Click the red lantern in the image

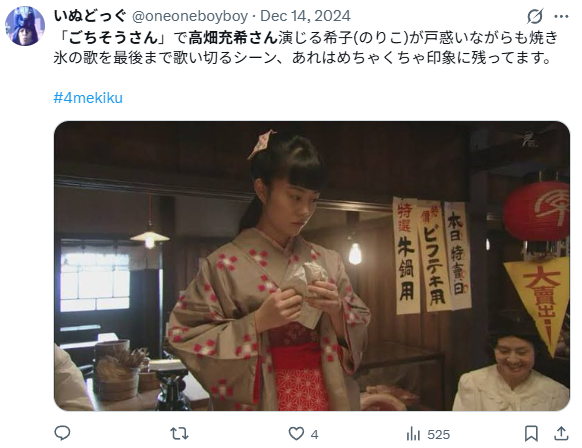click(537, 211)
